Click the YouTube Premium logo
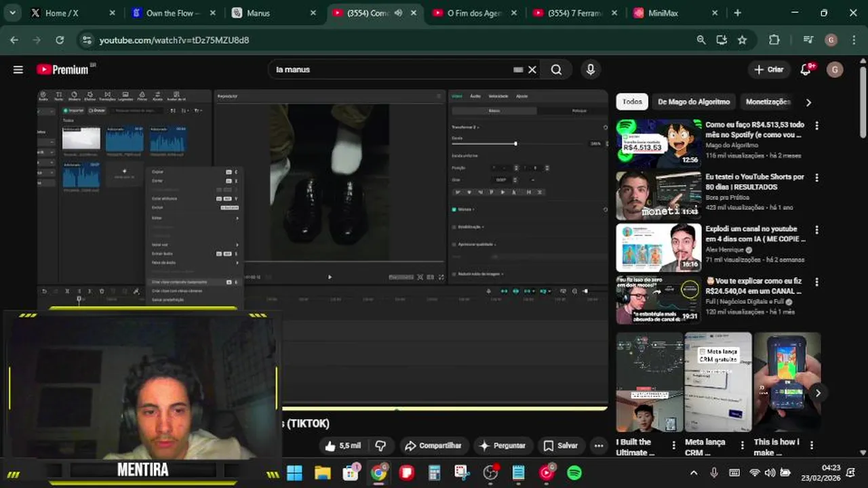Image resolution: width=868 pixels, height=488 pixels. coord(66,69)
